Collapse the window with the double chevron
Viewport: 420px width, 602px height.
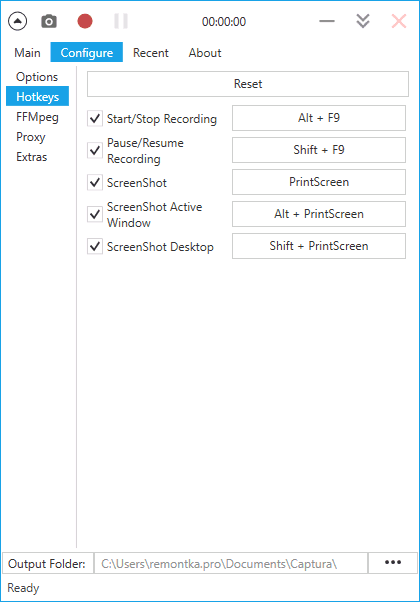pos(363,22)
